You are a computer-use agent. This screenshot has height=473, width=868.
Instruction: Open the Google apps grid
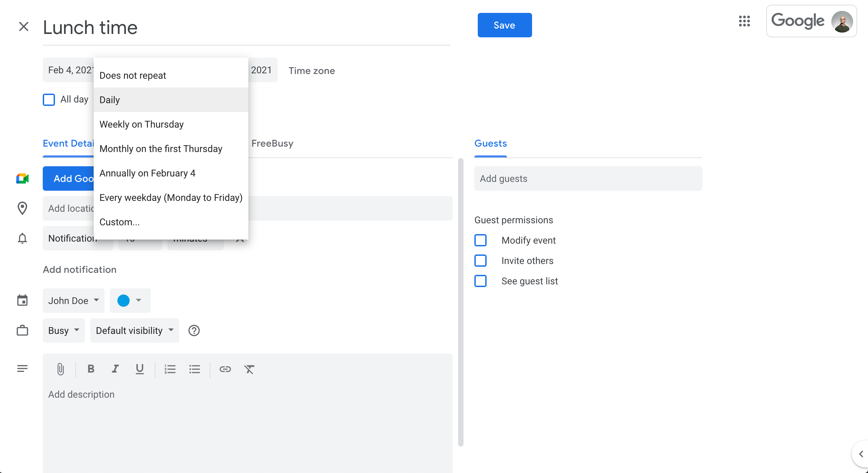(744, 21)
